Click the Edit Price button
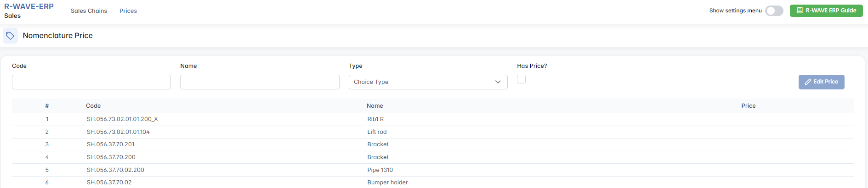 click(x=821, y=82)
